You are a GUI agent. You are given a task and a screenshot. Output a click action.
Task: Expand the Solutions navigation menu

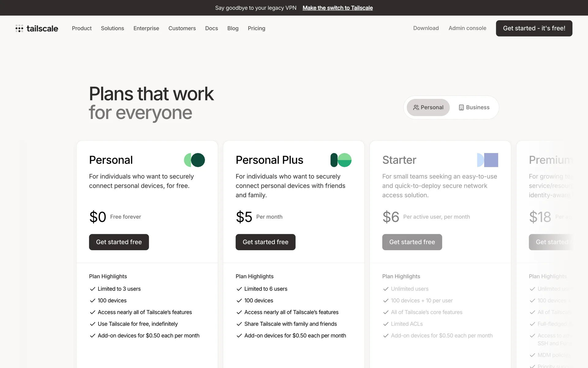(112, 28)
